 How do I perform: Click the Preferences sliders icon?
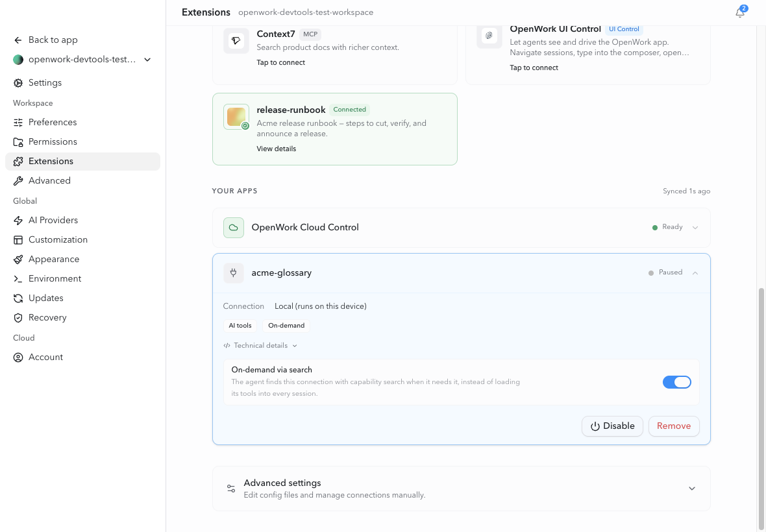[18, 123]
